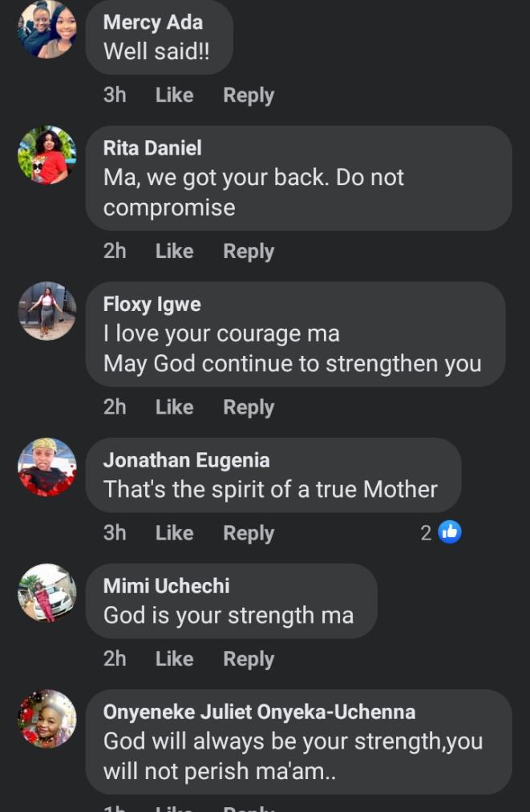This screenshot has height=812, width=530.
Task: Like Floxy Igwe's comment
Action: [174, 407]
